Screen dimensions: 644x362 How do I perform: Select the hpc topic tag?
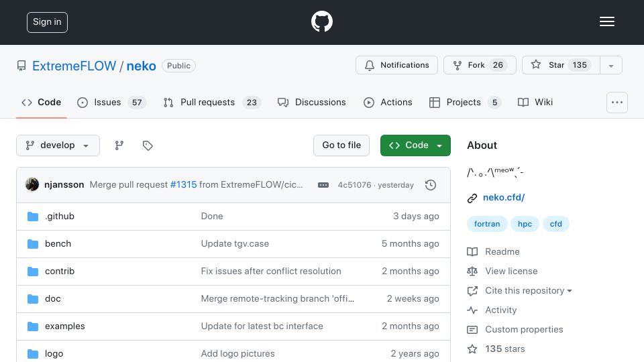525,224
